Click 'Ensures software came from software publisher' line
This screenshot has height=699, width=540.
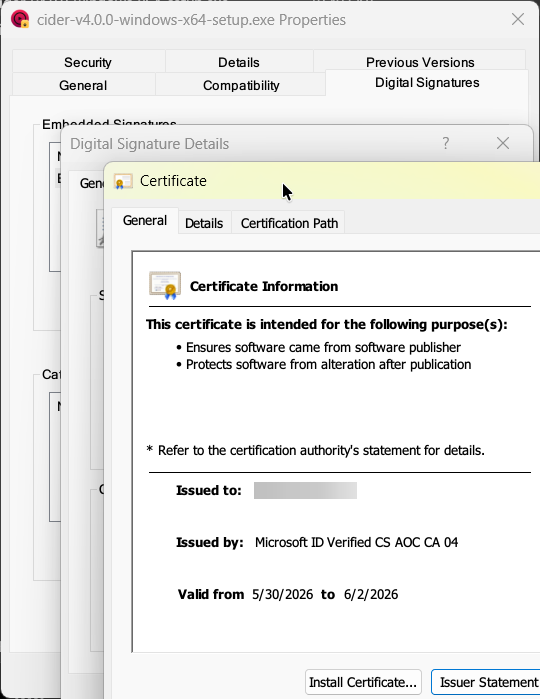pos(323,347)
